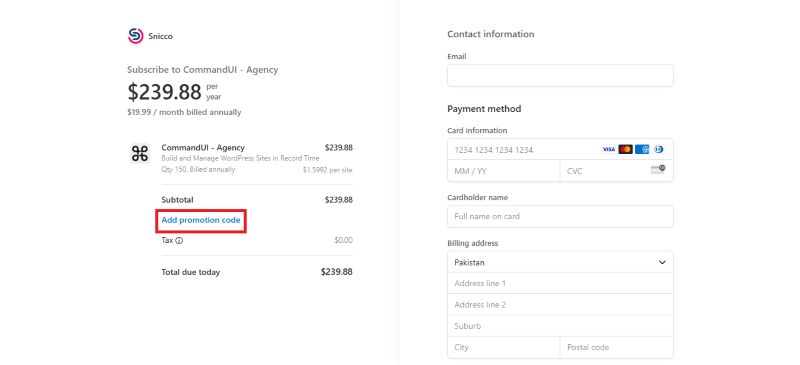Click the Tax info circle icon

click(x=179, y=240)
